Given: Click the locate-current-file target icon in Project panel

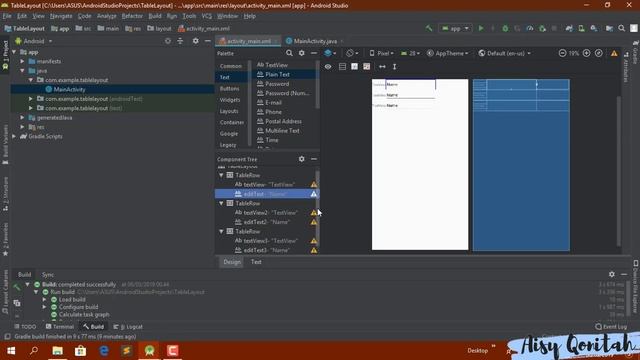Looking at the screenshot, I should (x=168, y=41).
